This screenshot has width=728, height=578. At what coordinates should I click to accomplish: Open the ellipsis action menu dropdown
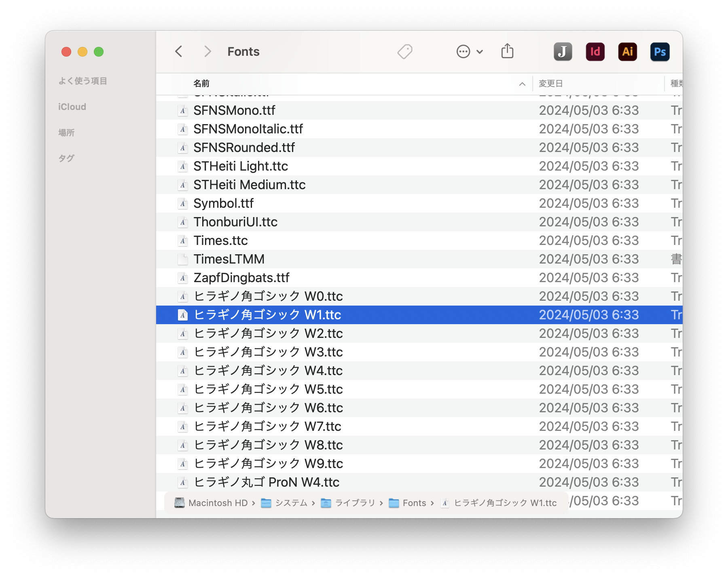[x=470, y=51]
